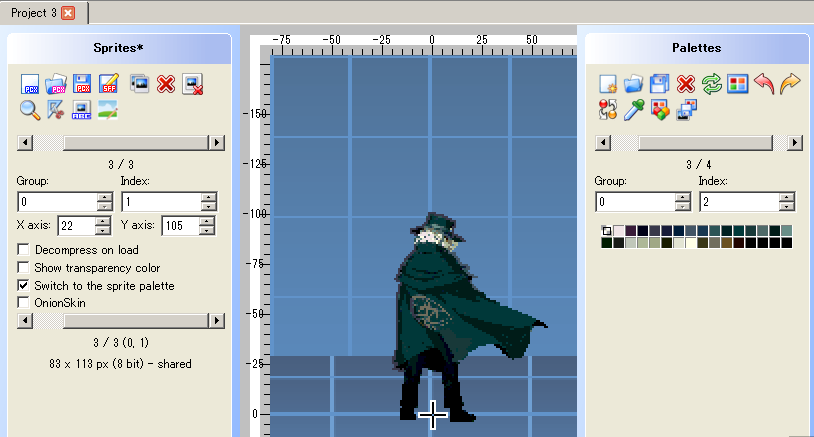Increase the sprite Index value
This screenshot has width=814, height=437.
point(209,197)
